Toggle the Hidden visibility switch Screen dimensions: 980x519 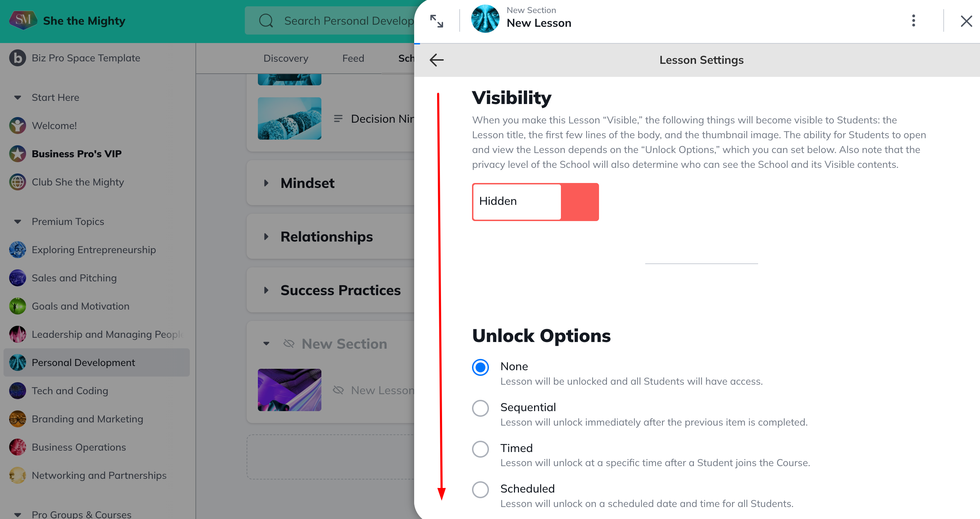tap(535, 202)
